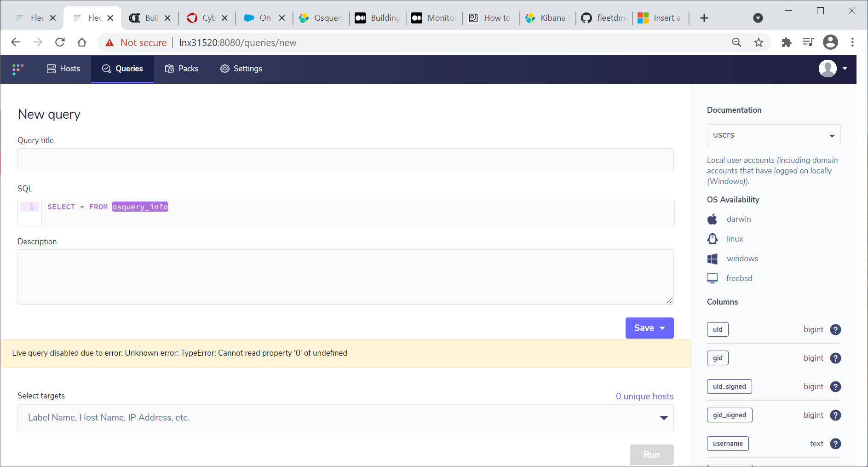Image resolution: width=868 pixels, height=467 pixels.
Task: Click the bookmark star in the address bar
Action: [x=759, y=42]
